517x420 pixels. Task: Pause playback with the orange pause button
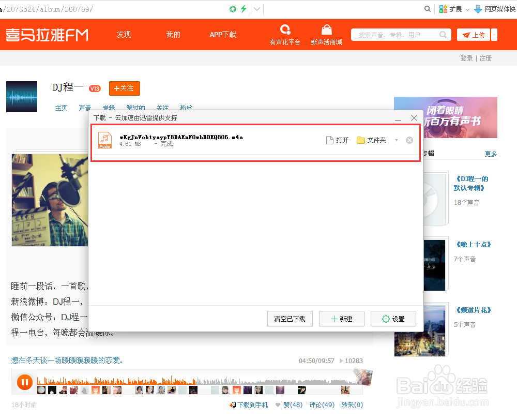tap(25, 382)
